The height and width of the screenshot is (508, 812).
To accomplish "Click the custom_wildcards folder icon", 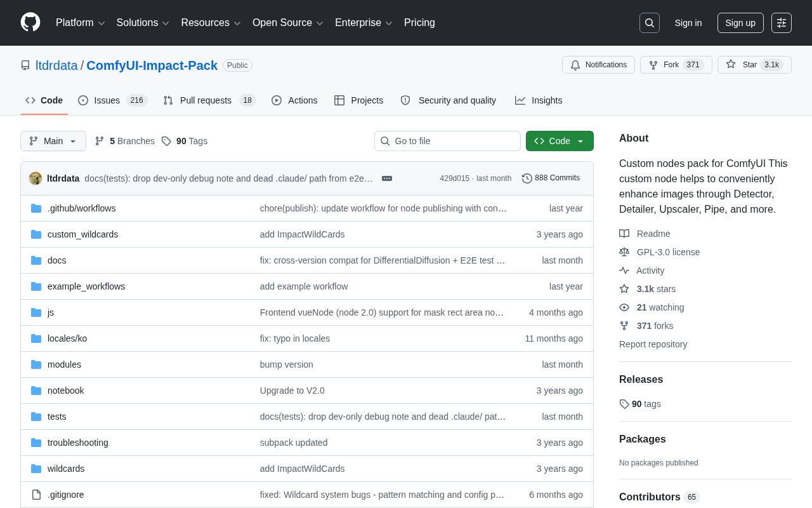I will pyautogui.click(x=36, y=234).
